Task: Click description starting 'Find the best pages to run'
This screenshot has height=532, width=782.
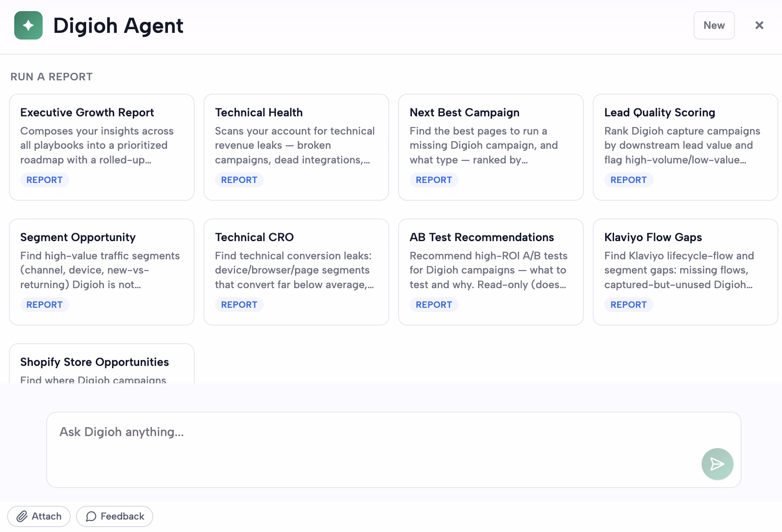Action: (483, 145)
